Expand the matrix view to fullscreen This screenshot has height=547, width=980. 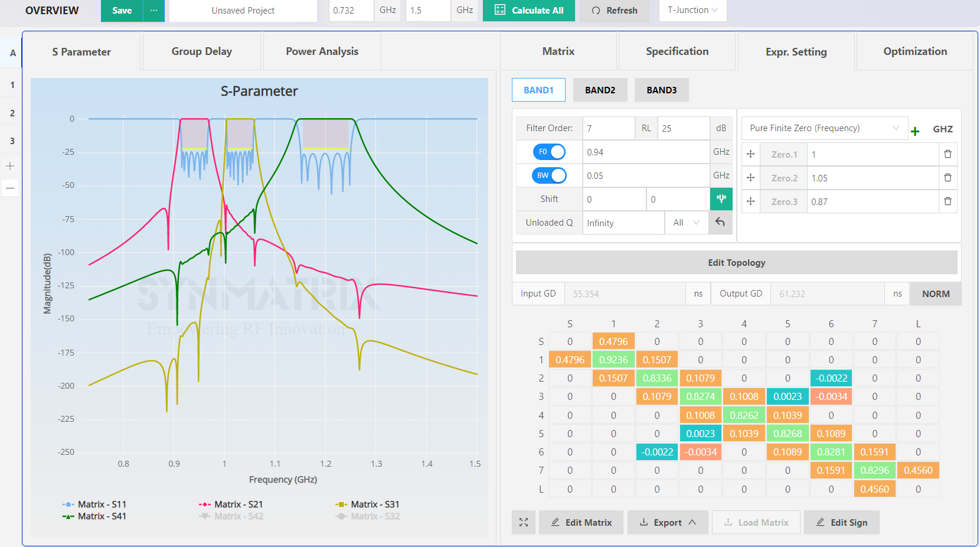(524, 522)
